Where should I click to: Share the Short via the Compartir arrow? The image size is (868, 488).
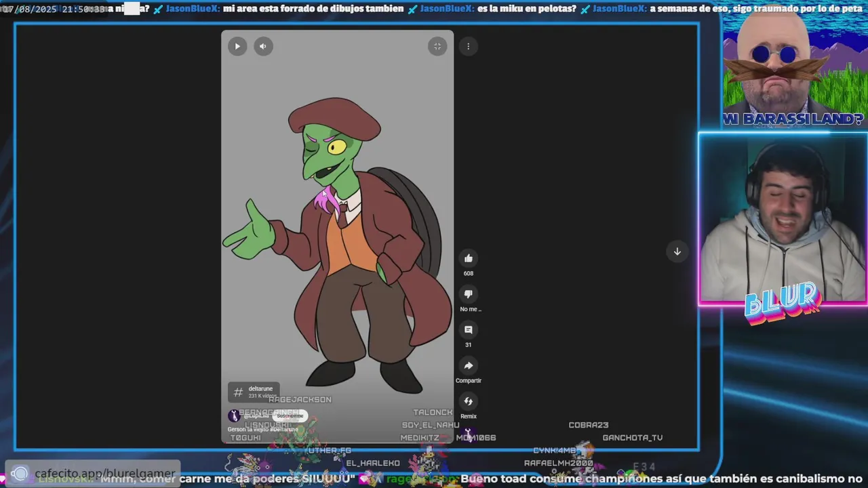coord(469,366)
